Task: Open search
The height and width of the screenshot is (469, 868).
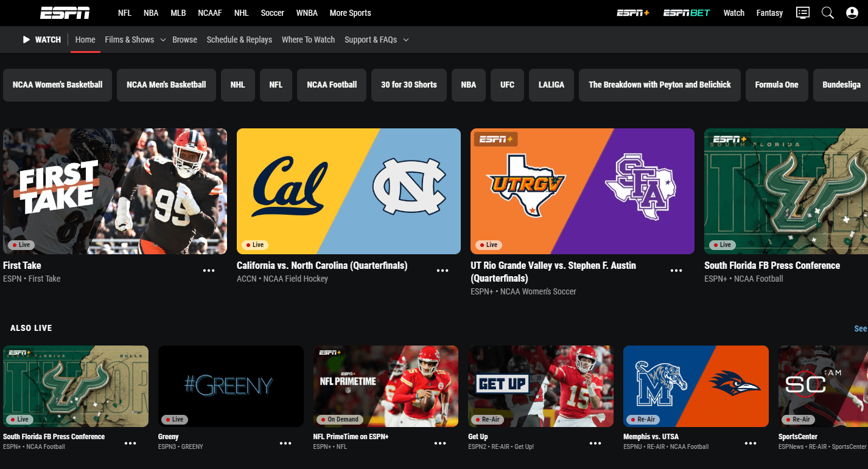Action: 827,12
